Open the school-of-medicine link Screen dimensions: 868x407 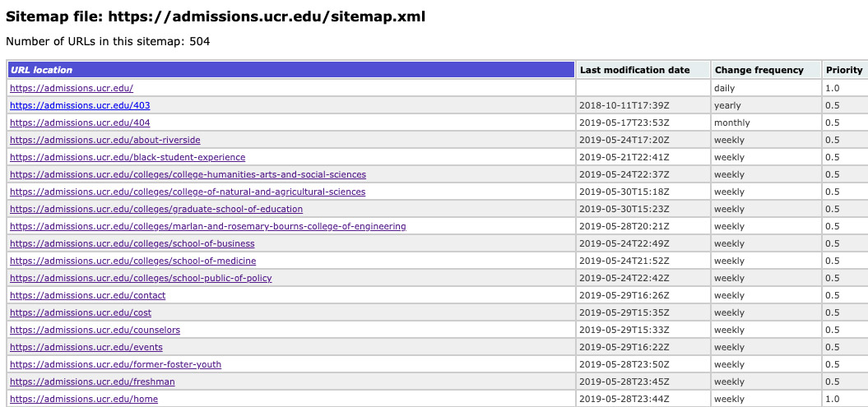click(132, 261)
